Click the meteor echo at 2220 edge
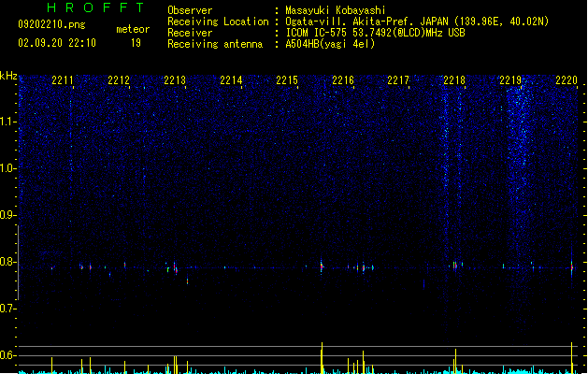The image size is (588, 374). pyautogui.click(x=572, y=267)
